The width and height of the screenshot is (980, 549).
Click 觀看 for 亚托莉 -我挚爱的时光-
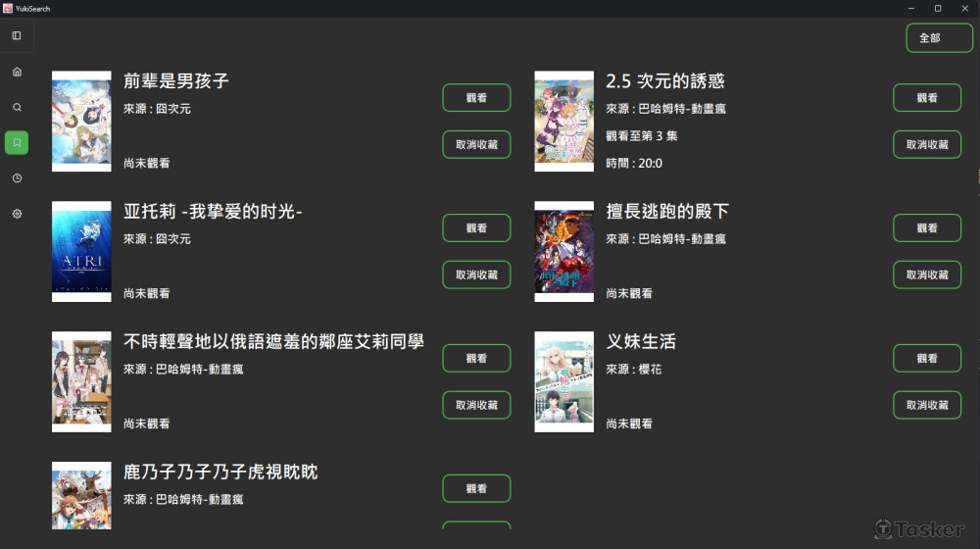476,228
